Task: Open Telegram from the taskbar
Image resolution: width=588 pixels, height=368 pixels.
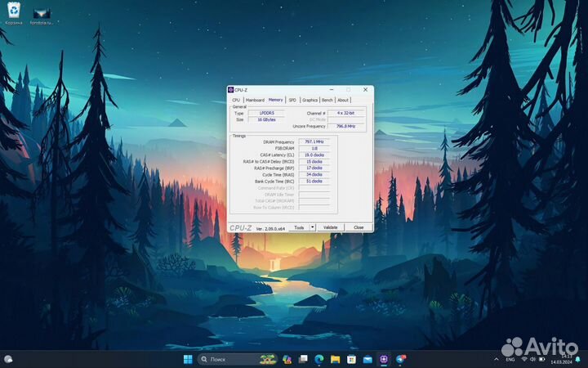Action: coord(400,359)
